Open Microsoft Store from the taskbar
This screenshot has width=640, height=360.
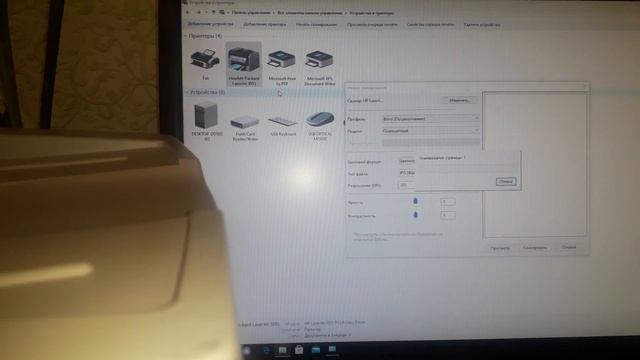(299, 350)
